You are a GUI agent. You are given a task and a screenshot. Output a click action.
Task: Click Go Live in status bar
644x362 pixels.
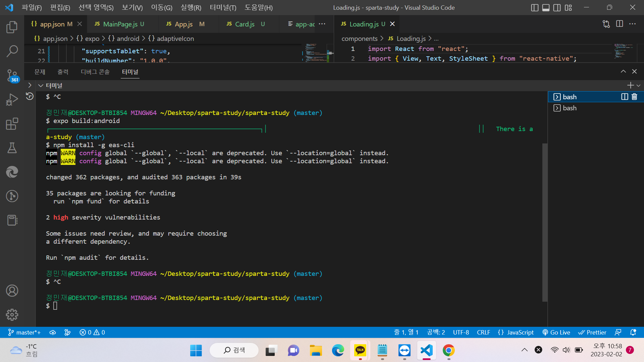click(x=556, y=333)
